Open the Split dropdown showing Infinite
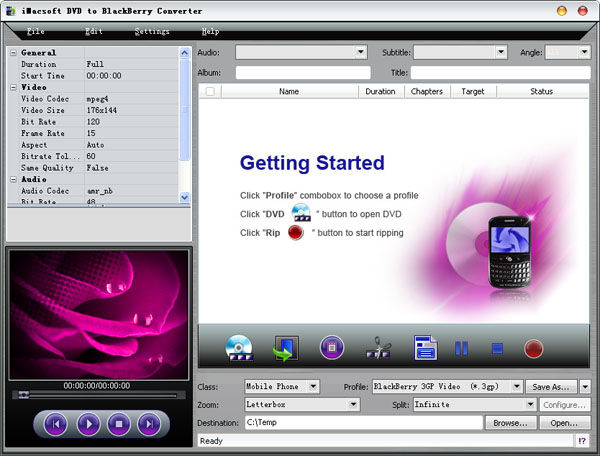This screenshot has height=456, width=600. 530,404
